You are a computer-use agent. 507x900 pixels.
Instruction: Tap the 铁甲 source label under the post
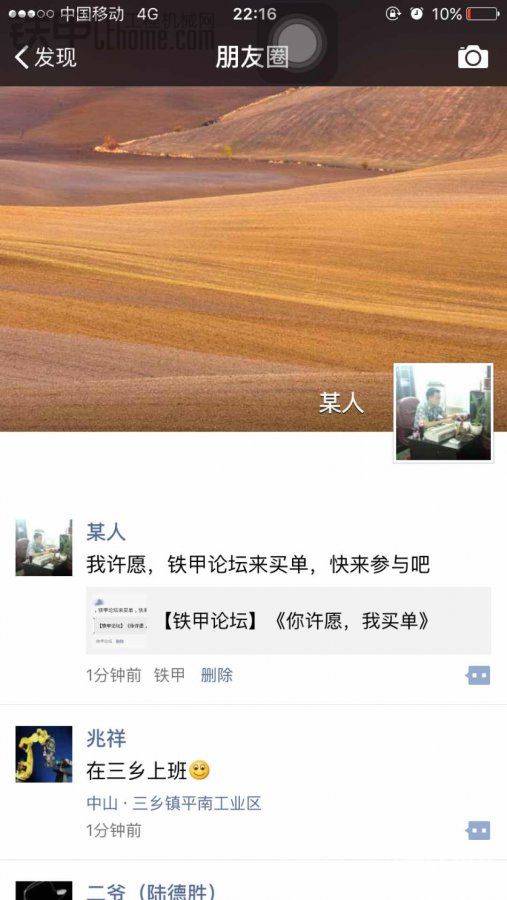coord(169,675)
